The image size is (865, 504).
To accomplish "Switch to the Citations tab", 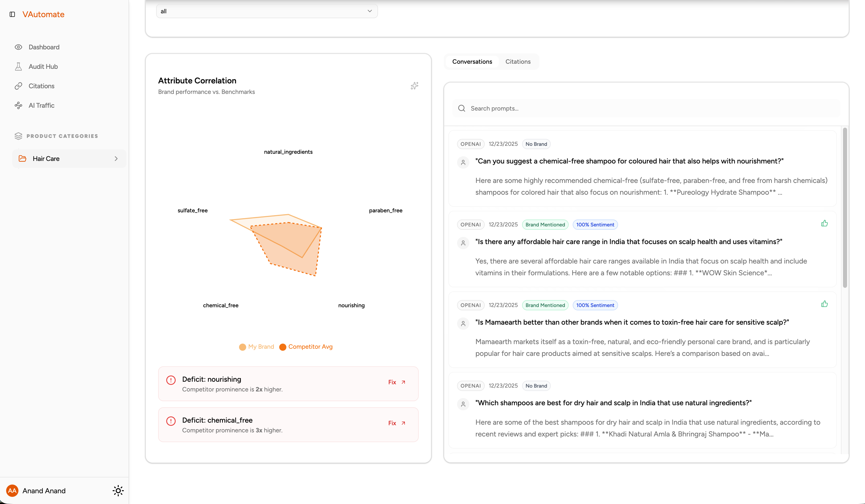I will point(518,61).
